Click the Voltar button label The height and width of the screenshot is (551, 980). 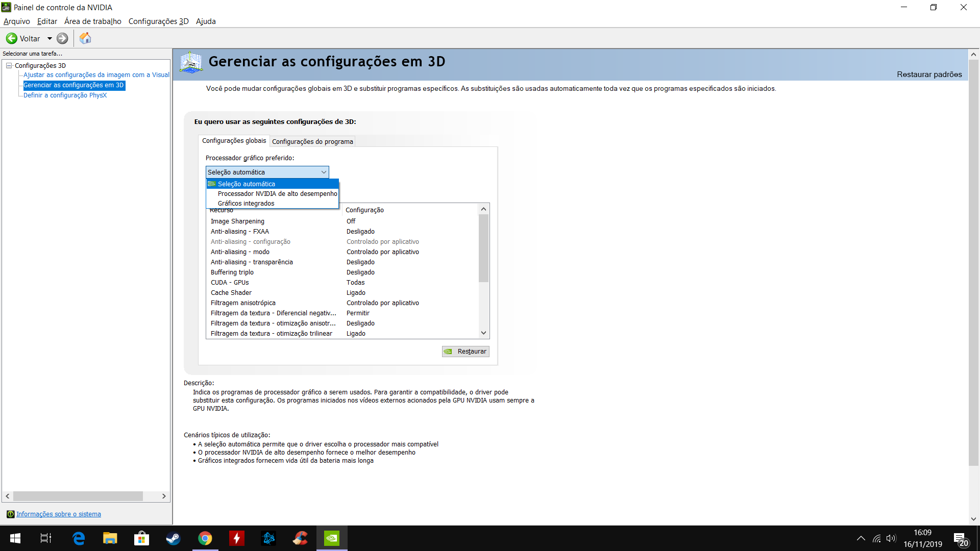coord(30,39)
